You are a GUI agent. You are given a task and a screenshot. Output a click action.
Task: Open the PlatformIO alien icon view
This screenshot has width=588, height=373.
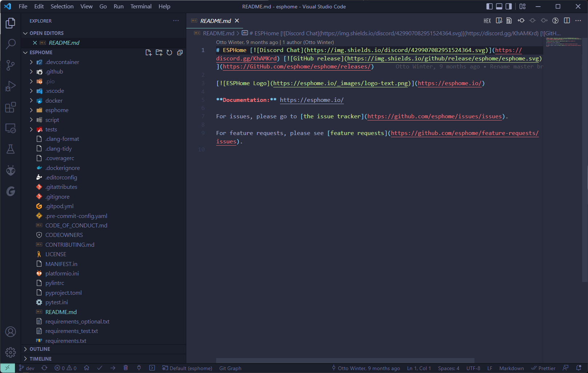[x=11, y=170]
